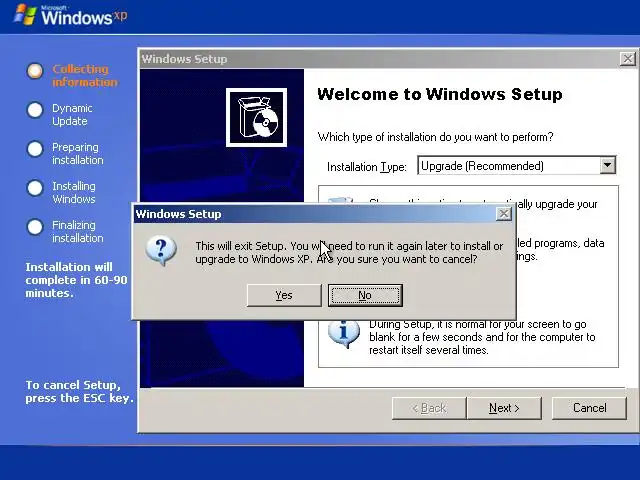The width and height of the screenshot is (640, 480).
Task: Select the Upgrade (Recommended) combo box
Action: (517, 165)
